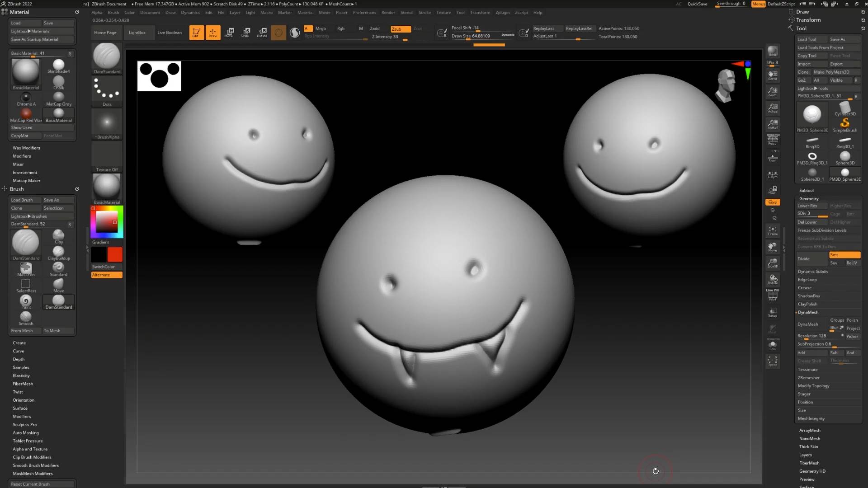Image resolution: width=868 pixels, height=488 pixels.
Task: Click the BPR render icon
Action: pos(773,52)
